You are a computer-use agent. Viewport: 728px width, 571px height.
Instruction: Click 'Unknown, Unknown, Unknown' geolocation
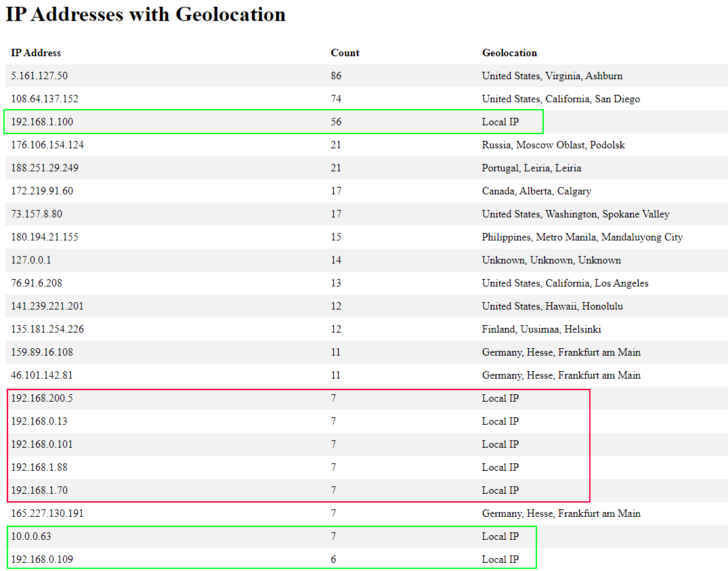coord(551,260)
